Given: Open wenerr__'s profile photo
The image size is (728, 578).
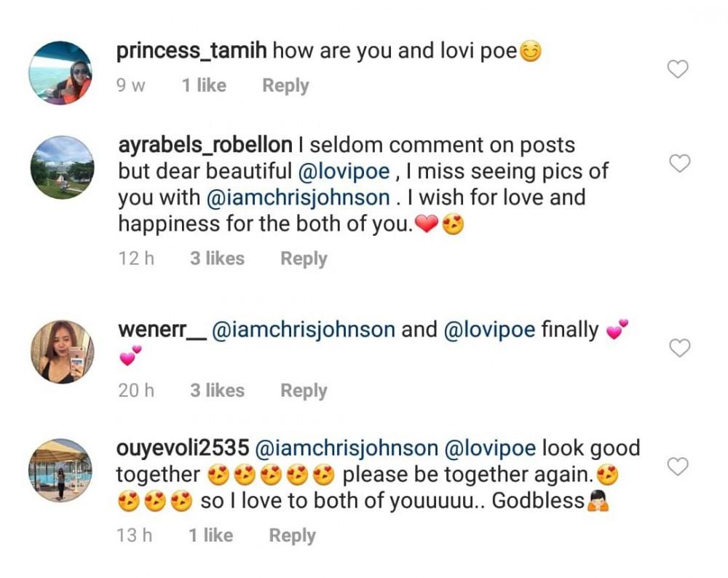Looking at the screenshot, I should tap(61, 352).
